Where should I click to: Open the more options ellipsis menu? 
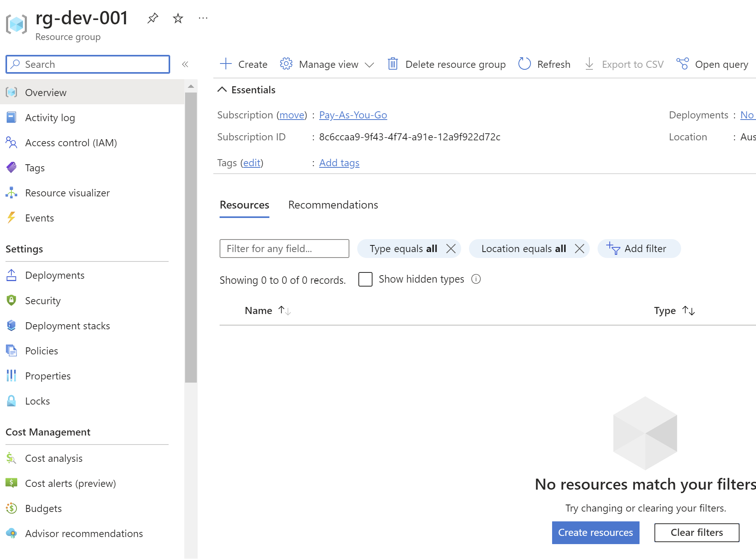tap(203, 18)
